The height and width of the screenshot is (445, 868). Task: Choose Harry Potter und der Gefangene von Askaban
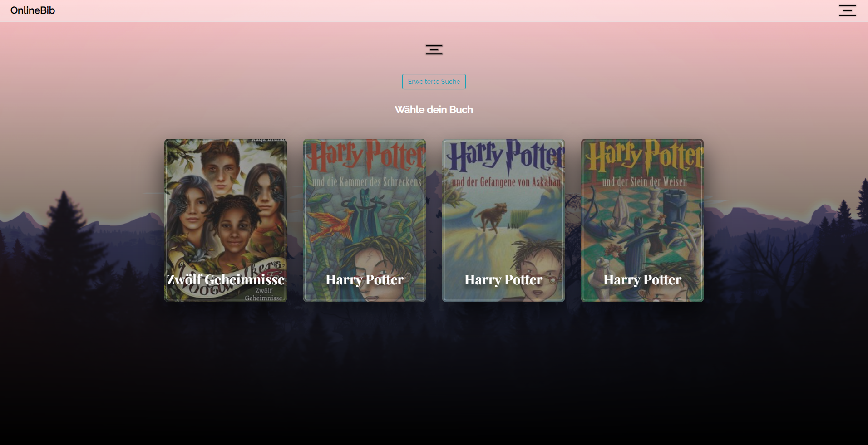coord(503,220)
